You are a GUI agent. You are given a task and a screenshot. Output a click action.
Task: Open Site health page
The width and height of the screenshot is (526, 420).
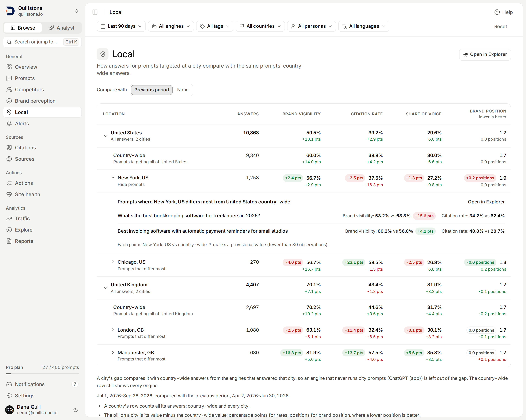[x=42, y=194]
